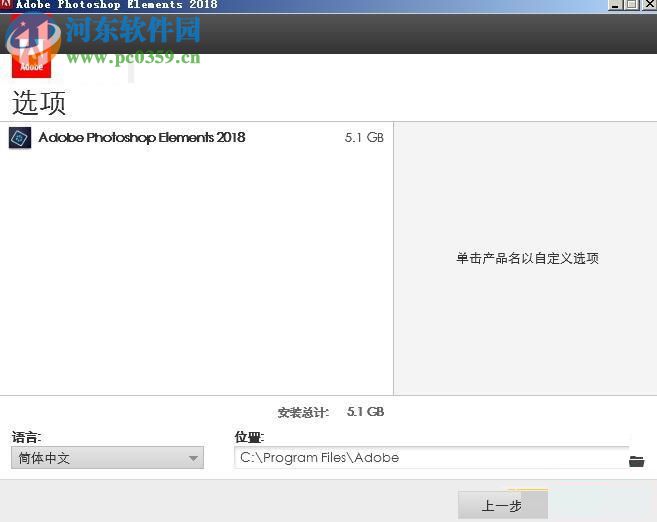
Task: Click the Photoshop Elements product icon
Action: 20,138
